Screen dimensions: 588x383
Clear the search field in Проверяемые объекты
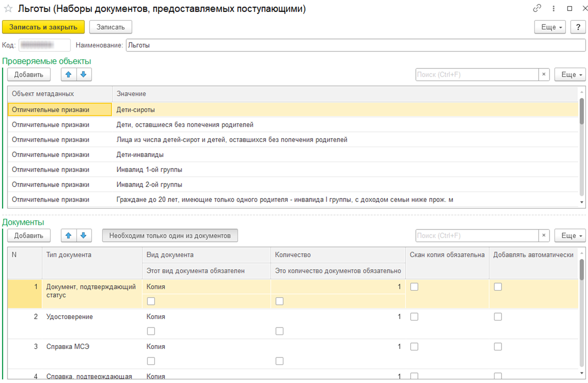544,74
